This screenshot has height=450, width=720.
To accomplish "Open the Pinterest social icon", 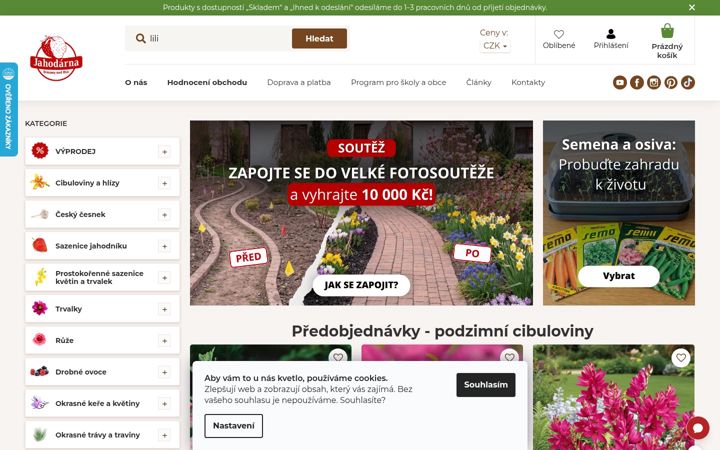I will (x=671, y=83).
